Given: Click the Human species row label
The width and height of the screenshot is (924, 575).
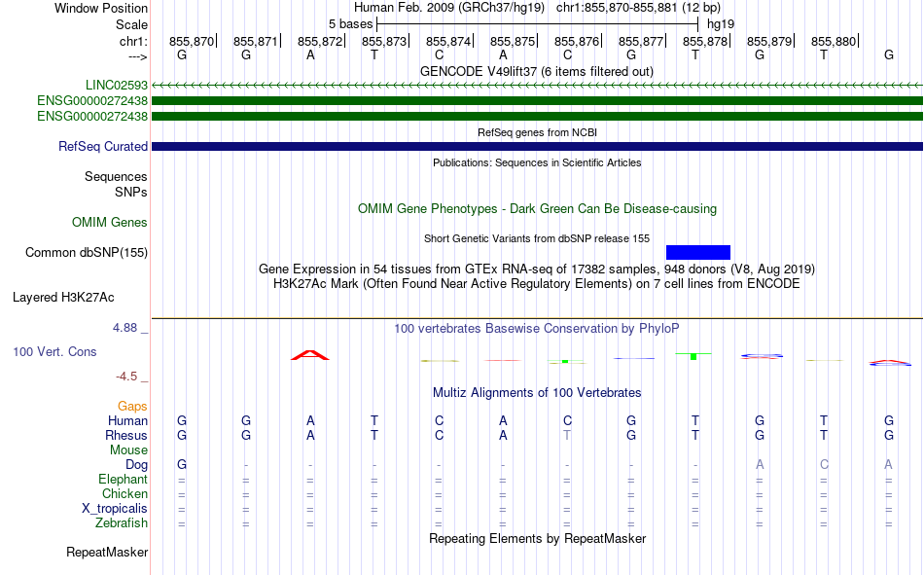Looking at the screenshot, I should click(x=127, y=420).
